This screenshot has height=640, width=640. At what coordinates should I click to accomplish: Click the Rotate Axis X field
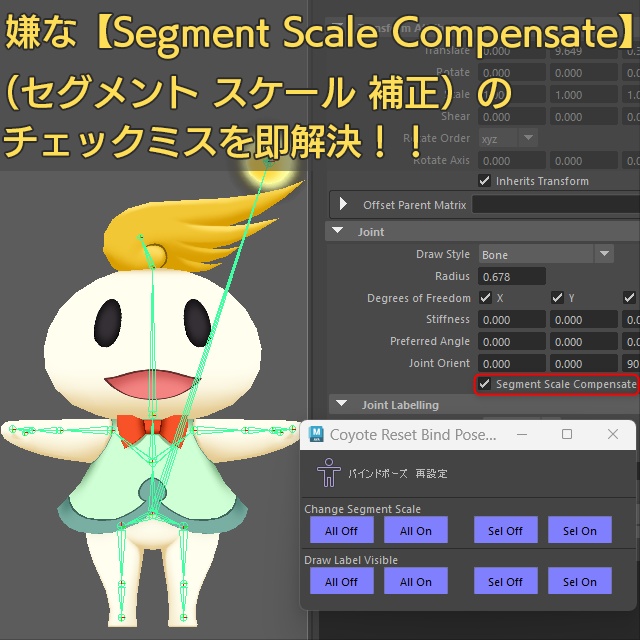click(x=512, y=160)
